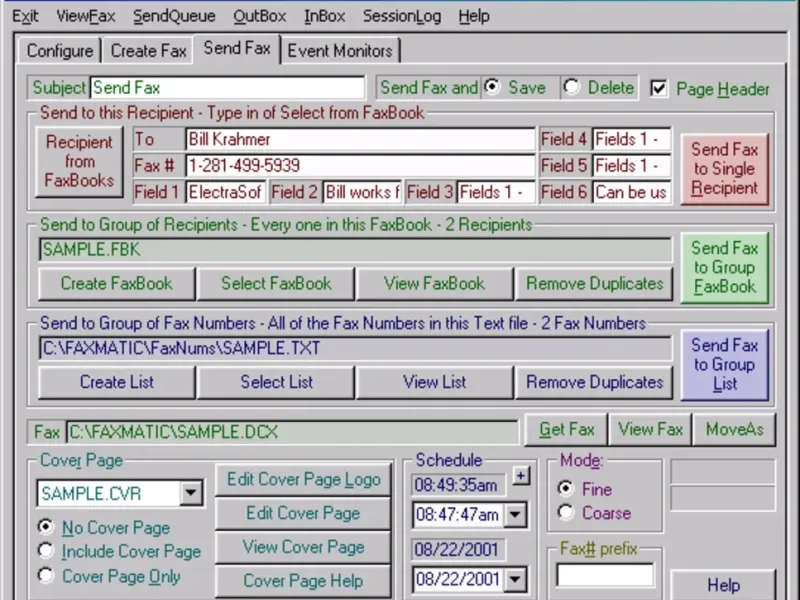This screenshot has height=600, width=800.
Task: Click the View FaxBook button
Action: pos(434,284)
